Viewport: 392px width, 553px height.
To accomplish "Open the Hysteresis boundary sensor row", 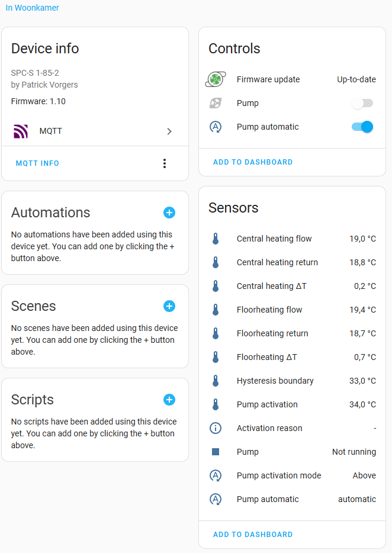I will click(292, 381).
